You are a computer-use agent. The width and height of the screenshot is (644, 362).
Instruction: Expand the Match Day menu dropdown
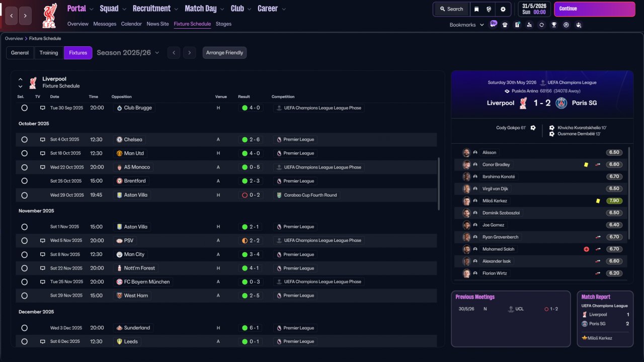point(222,9)
